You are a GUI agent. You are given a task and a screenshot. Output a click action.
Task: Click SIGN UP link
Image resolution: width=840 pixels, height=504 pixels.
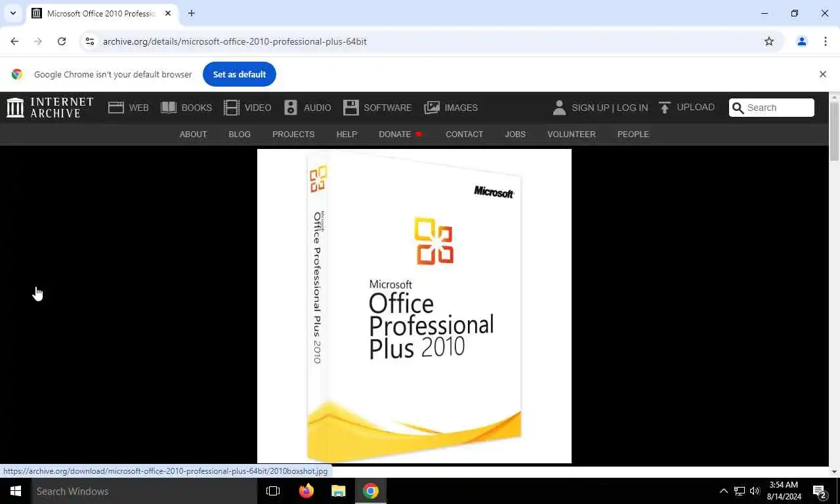pos(590,108)
